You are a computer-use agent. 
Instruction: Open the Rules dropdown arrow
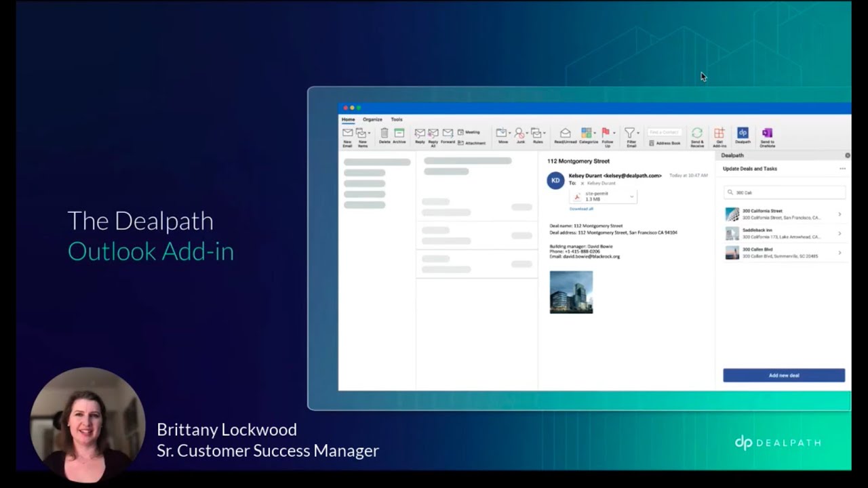(x=543, y=133)
